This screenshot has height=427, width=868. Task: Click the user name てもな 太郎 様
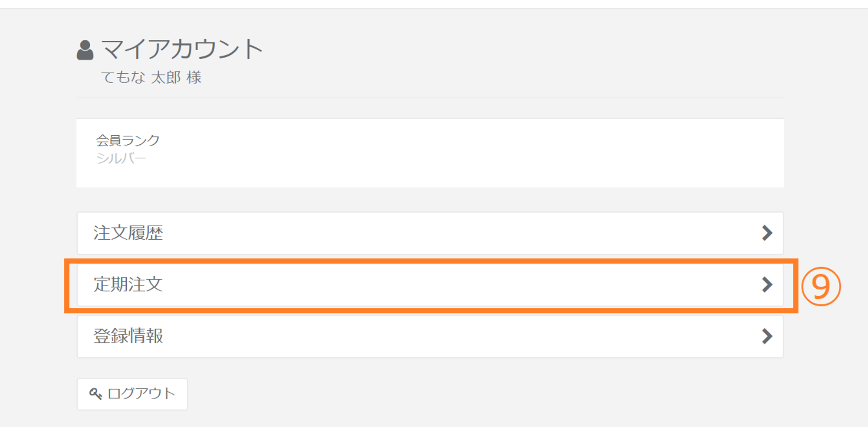[x=151, y=78]
